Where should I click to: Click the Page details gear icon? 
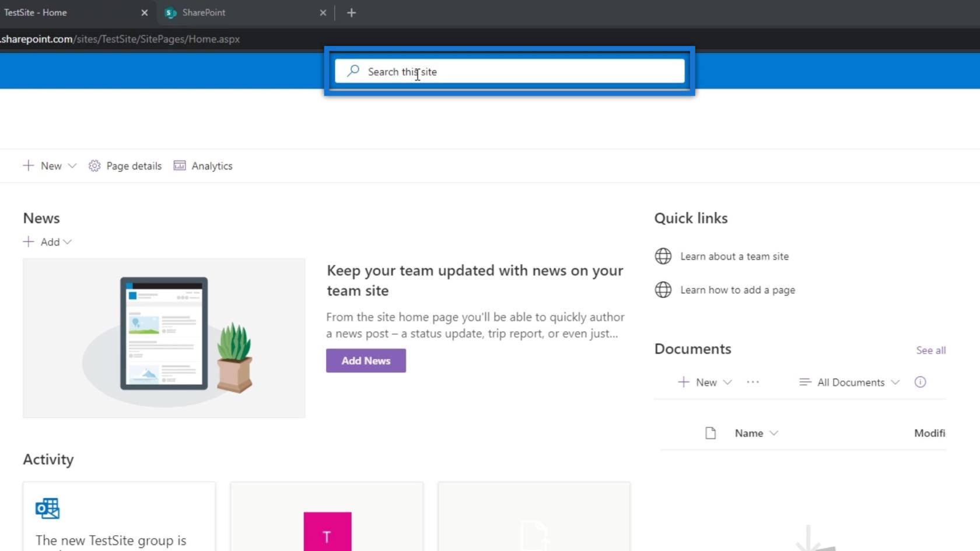coord(94,166)
